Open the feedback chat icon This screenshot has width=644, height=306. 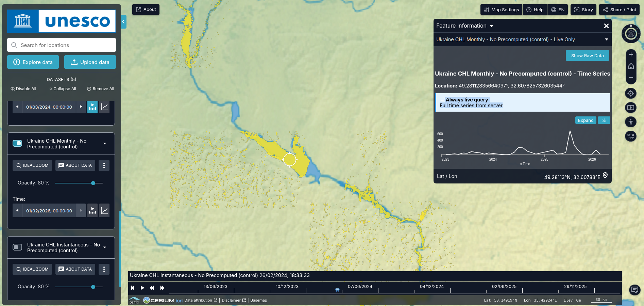[634, 290]
